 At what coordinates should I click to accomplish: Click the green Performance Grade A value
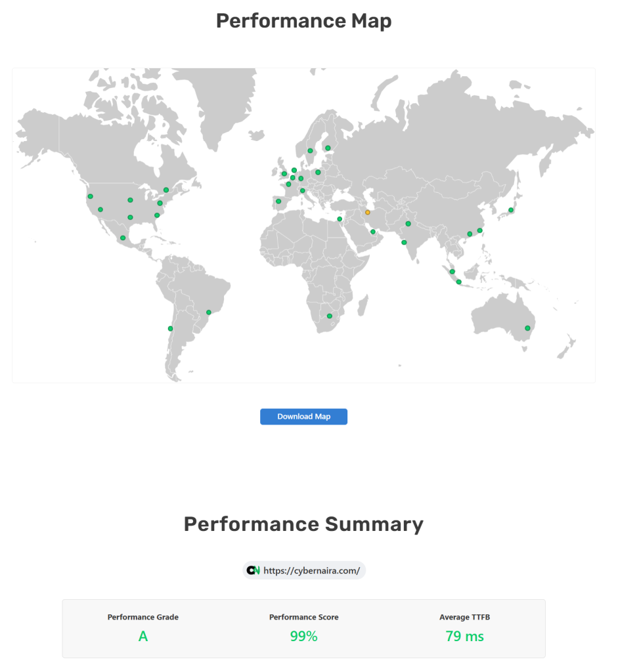coord(143,636)
